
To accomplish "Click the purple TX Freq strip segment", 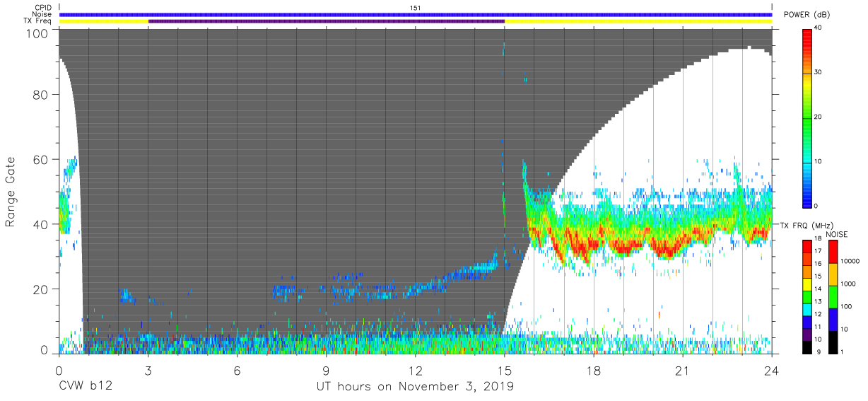I will 327,21.
